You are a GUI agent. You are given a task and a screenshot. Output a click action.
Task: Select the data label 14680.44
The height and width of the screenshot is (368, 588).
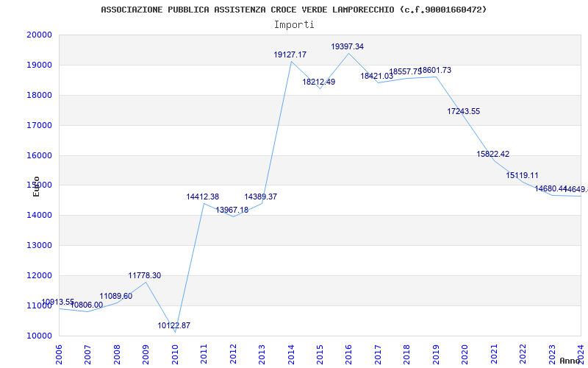point(551,188)
